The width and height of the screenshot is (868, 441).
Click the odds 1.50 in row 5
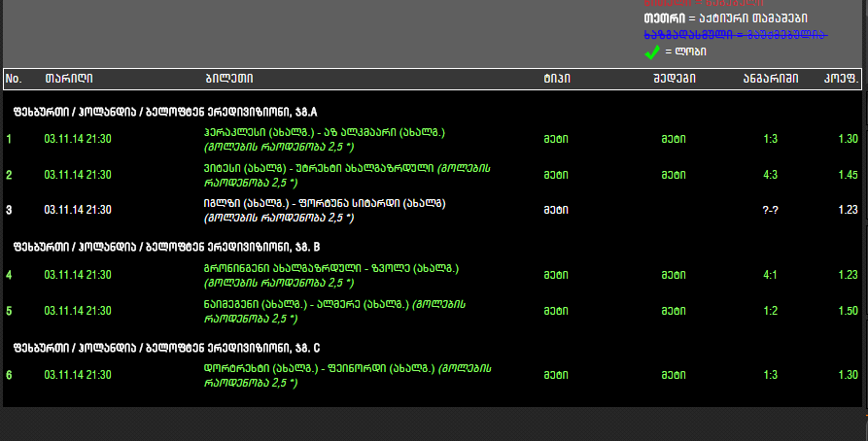848,311
